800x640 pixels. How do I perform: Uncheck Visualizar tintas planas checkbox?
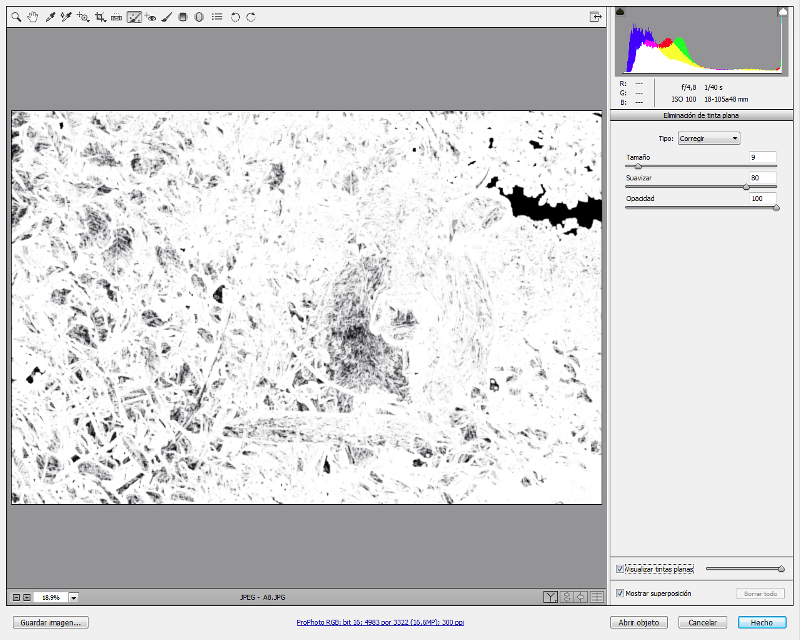620,569
